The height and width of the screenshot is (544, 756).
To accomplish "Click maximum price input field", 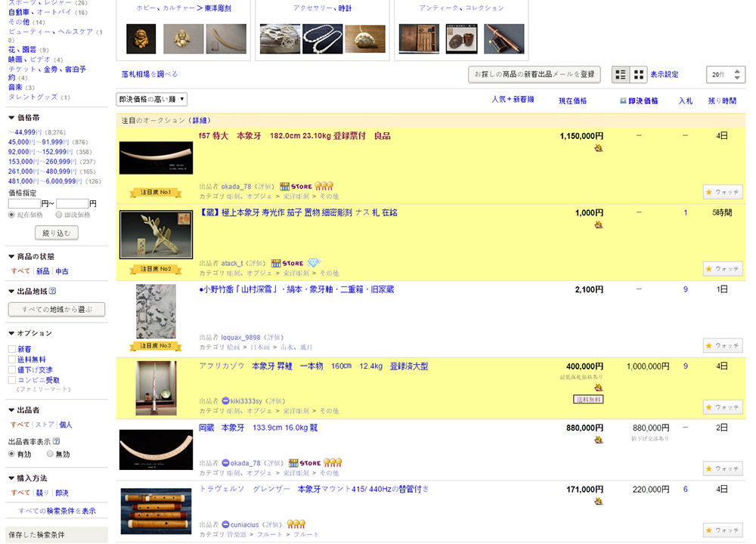I will pos(73,204).
